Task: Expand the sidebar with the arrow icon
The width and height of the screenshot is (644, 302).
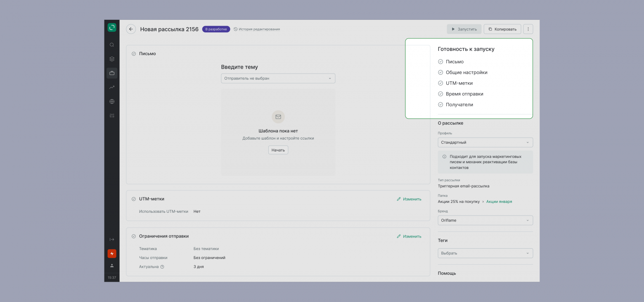Action: (112, 240)
